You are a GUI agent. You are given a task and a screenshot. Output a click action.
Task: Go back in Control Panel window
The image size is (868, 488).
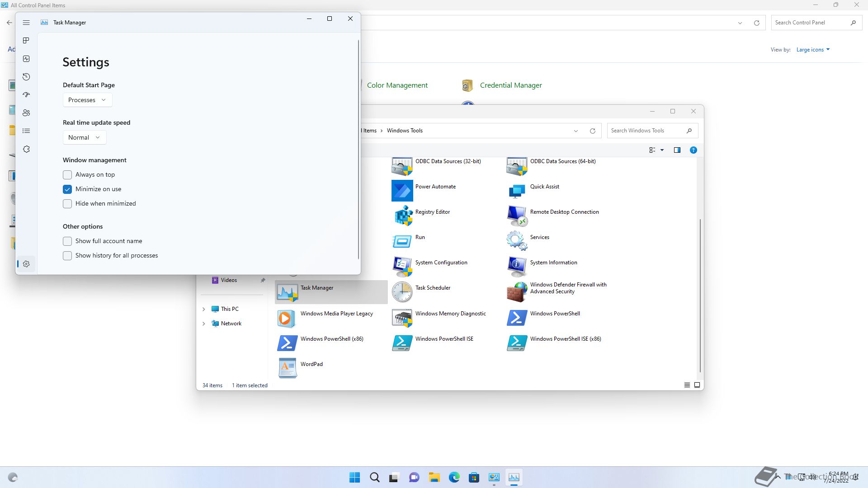9,23
